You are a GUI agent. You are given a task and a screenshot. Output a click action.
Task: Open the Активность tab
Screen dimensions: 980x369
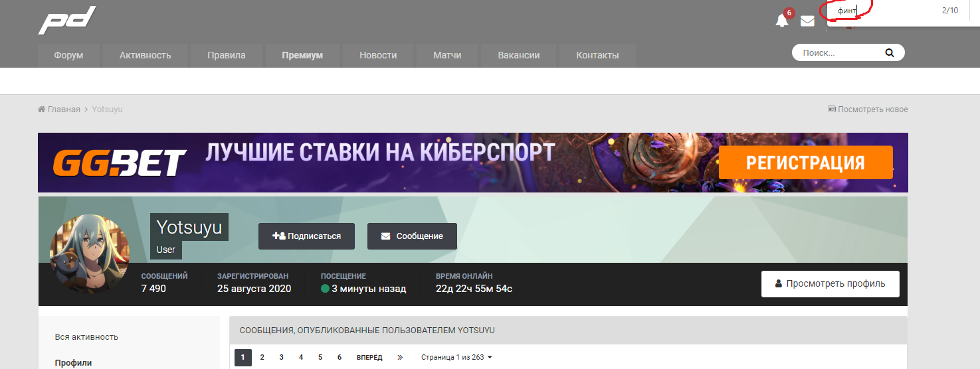click(x=146, y=55)
